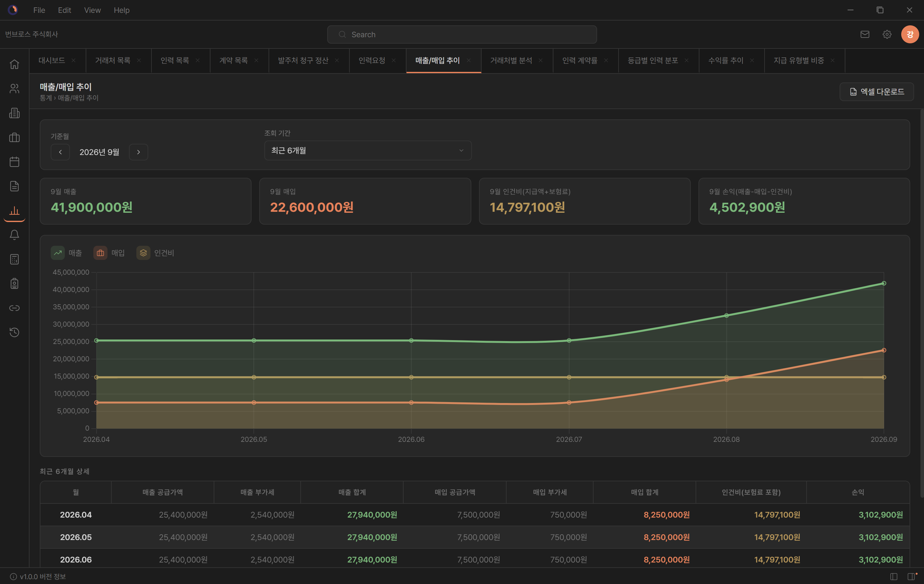Click the 2026.09 매출 data point on chart
The image size is (924, 584).
coord(884,283)
